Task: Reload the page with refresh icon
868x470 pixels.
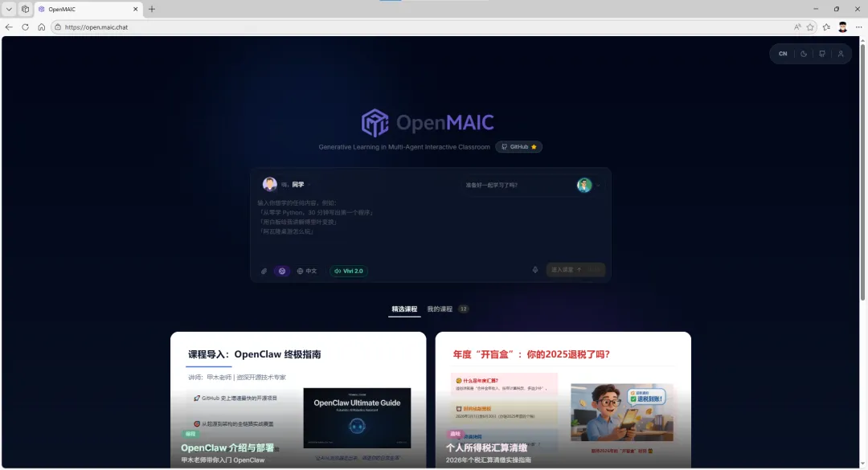Action: click(25, 27)
